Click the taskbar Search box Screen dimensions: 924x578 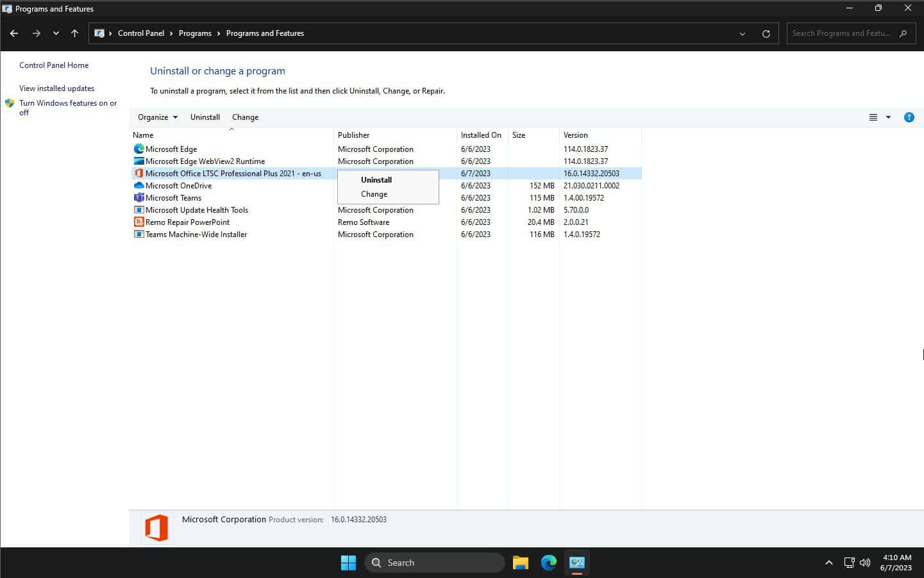coord(435,563)
